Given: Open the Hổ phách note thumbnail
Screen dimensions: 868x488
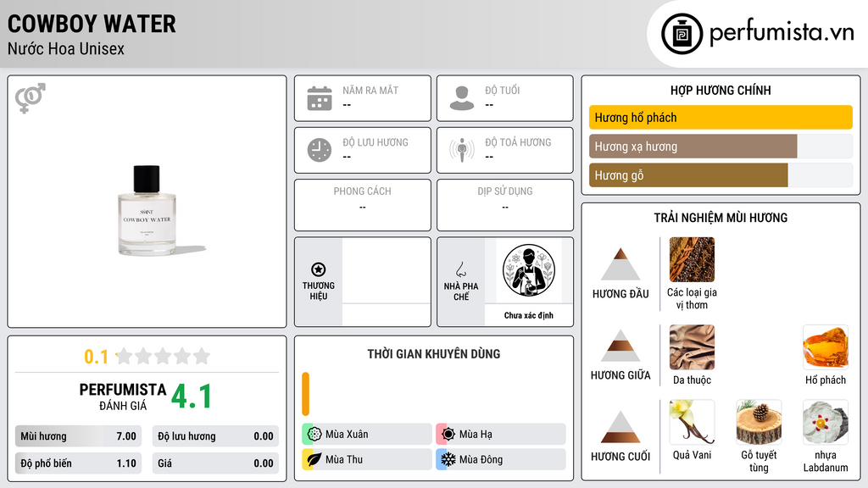Looking at the screenshot, I should pyautogui.click(x=826, y=347).
